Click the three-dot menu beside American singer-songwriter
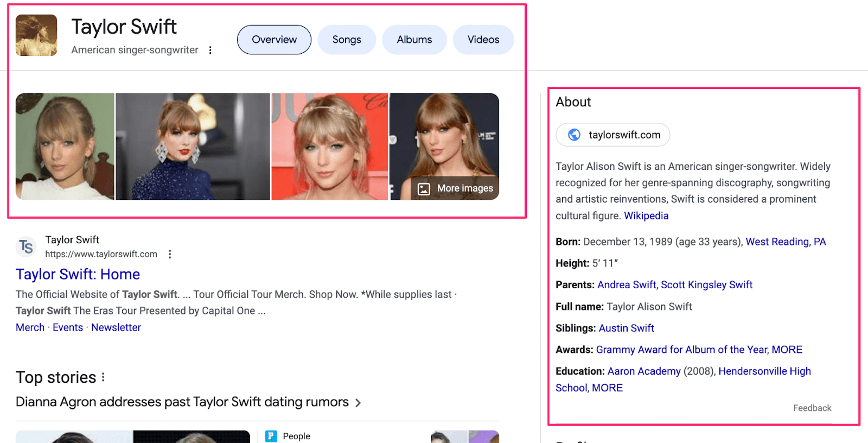Image resolution: width=868 pixels, height=443 pixels. pyautogui.click(x=210, y=50)
